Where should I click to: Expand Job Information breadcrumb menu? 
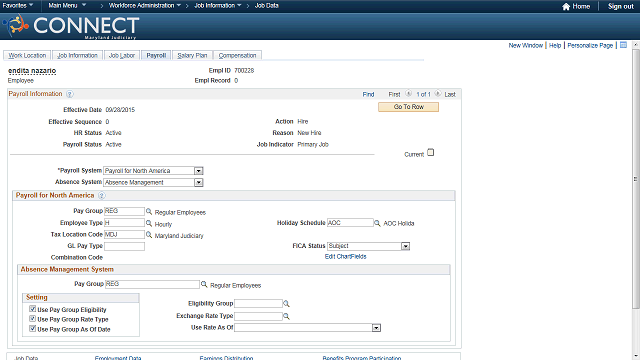click(218, 5)
